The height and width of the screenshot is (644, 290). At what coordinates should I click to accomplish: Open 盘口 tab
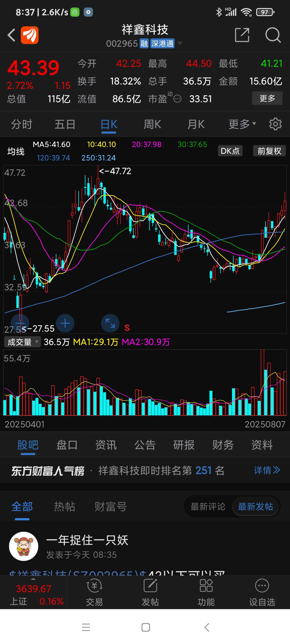tap(67, 445)
